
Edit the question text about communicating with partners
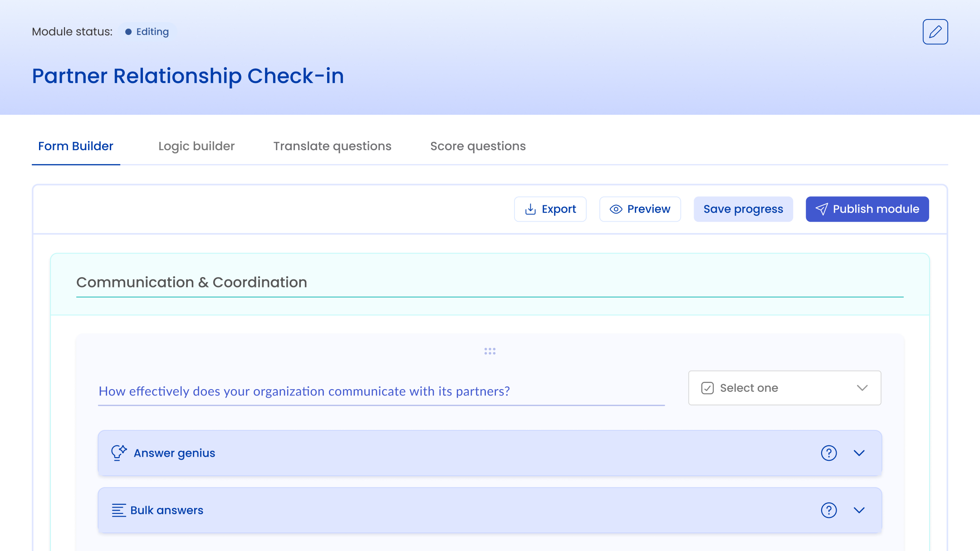pyautogui.click(x=382, y=391)
